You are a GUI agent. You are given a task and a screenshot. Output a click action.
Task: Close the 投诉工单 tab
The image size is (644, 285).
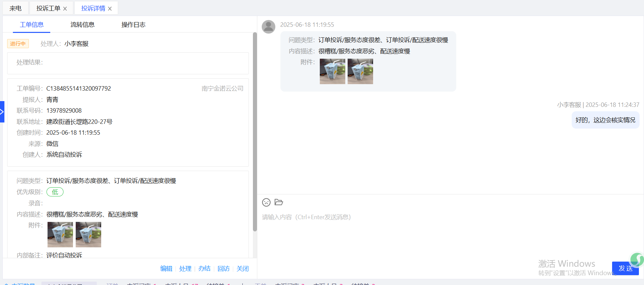pyautogui.click(x=65, y=9)
